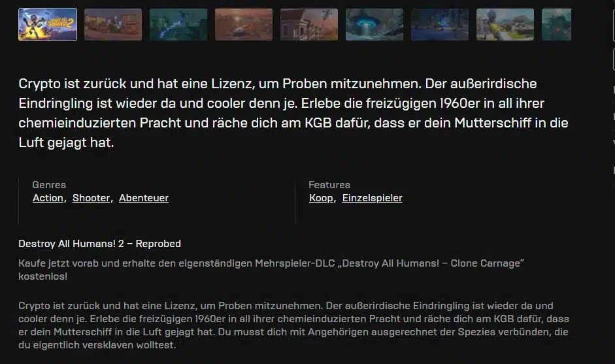
Task: Click the lower grey description ending with versklaven wolltest
Action: pyautogui.click(x=293, y=325)
